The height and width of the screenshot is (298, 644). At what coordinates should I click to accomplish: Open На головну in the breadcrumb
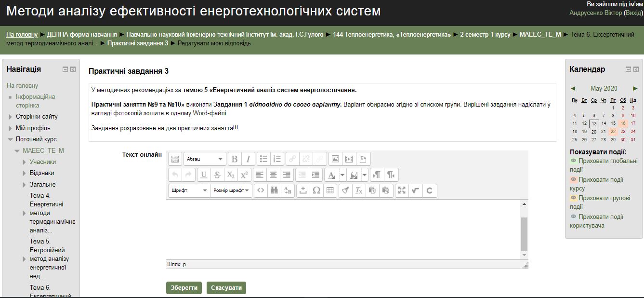tap(22, 35)
